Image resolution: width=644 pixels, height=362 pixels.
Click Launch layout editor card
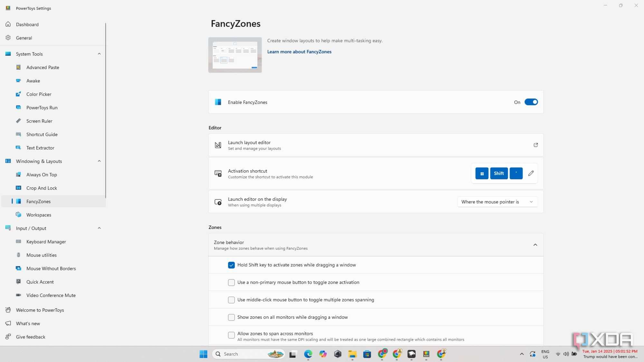click(376, 145)
